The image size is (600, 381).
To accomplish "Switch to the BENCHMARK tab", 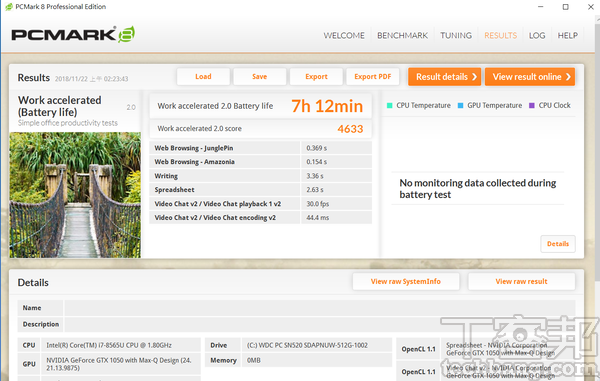I will click(402, 36).
